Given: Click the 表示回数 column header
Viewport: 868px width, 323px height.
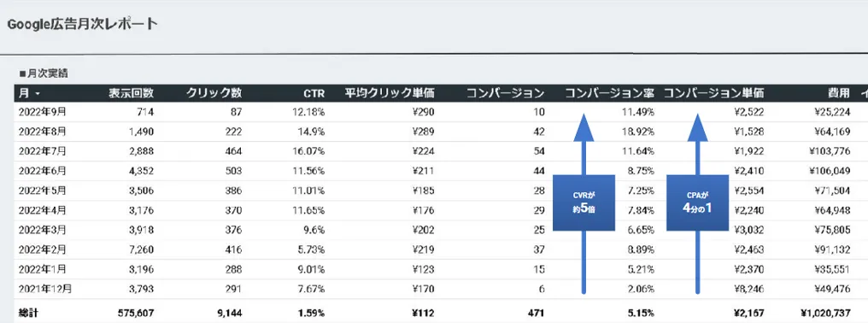Looking at the screenshot, I should pyautogui.click(x=132, y=93).
